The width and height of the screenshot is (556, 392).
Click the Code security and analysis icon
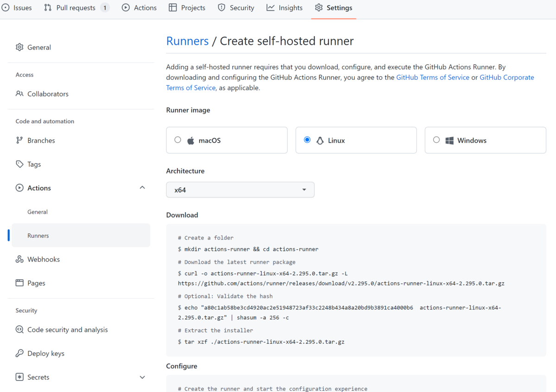click(x=19, y=330)
